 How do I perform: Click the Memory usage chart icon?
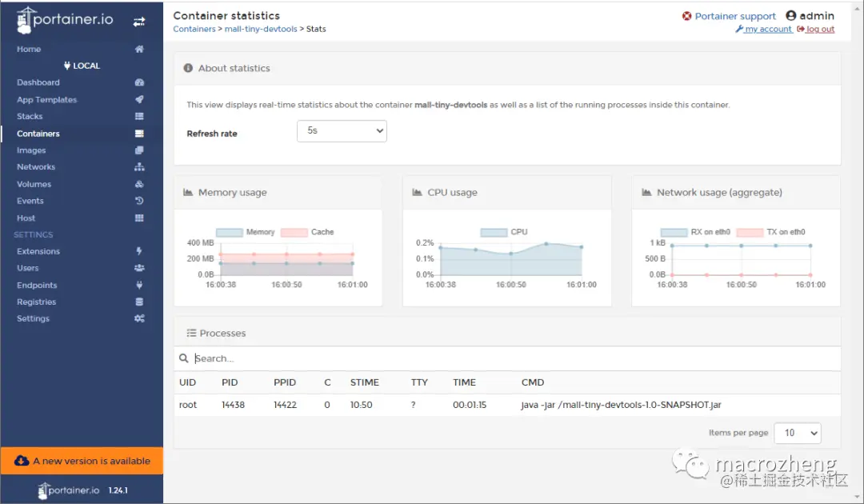(188, 192)
